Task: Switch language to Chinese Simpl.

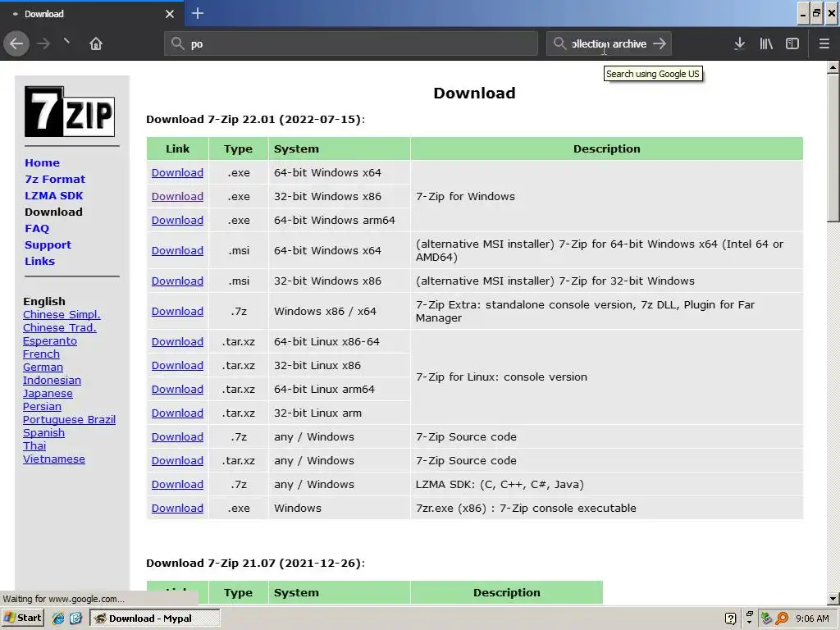Action: point(62,314)
